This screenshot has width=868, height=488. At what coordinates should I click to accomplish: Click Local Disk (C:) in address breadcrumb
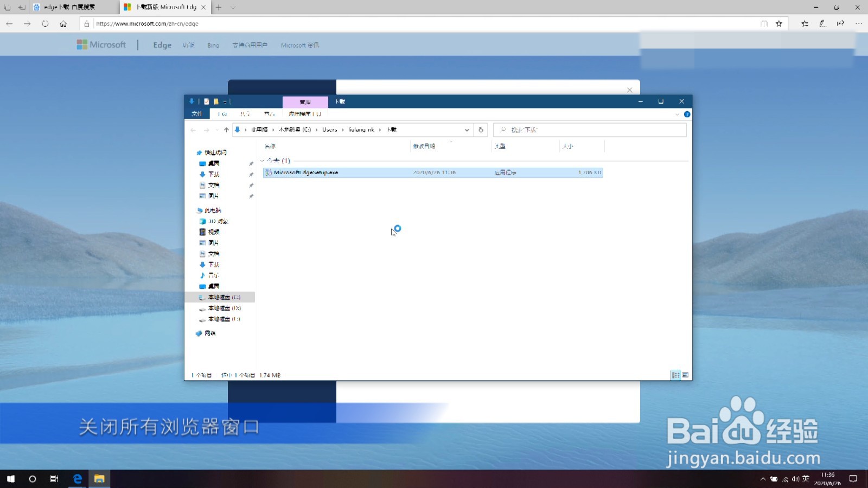[x=295, y=130]
